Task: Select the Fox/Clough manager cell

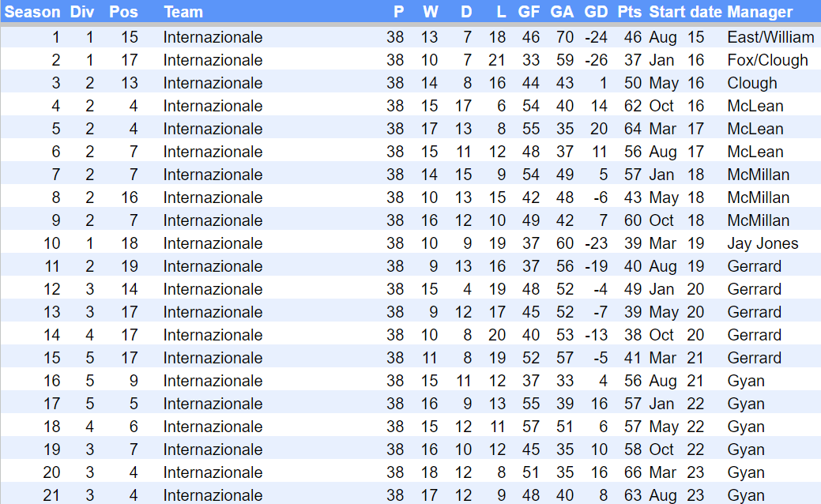Action: coord(767,60)
